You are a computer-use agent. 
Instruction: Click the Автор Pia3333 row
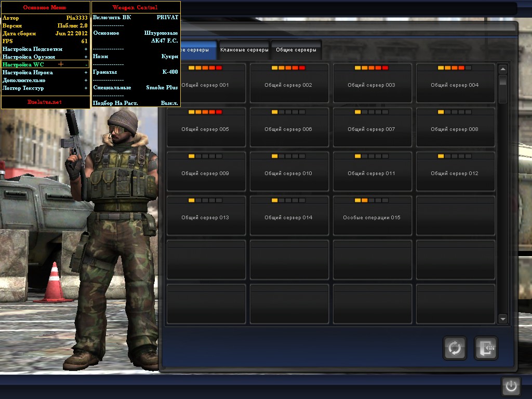pos(45,18)
